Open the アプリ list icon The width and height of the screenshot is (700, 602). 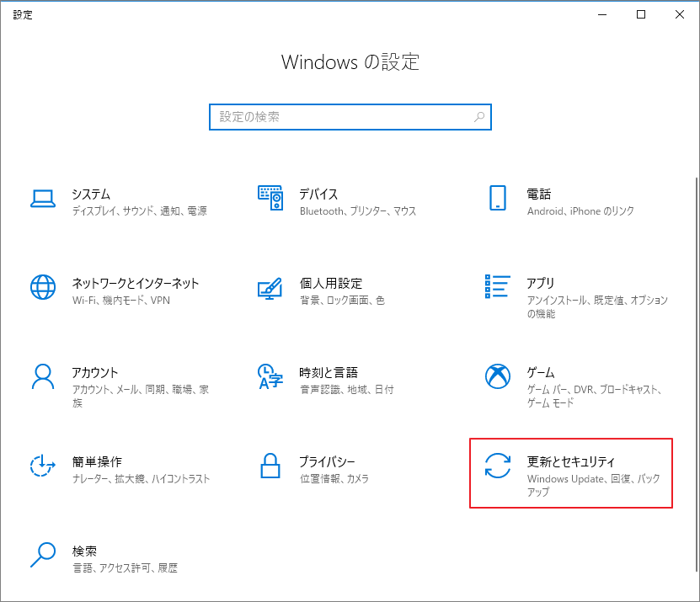pos(497,286)
